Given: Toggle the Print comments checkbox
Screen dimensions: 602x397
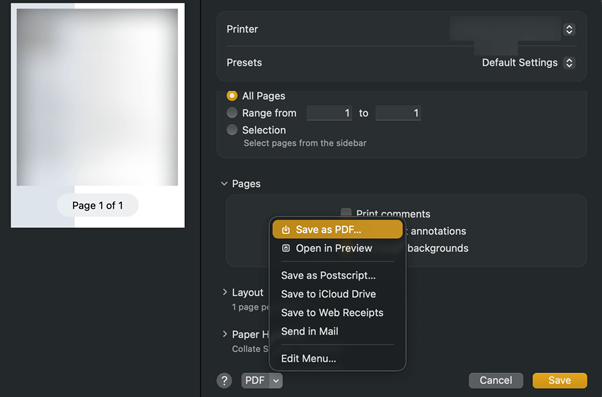Looking at the screenshot, I should (346, 213).
